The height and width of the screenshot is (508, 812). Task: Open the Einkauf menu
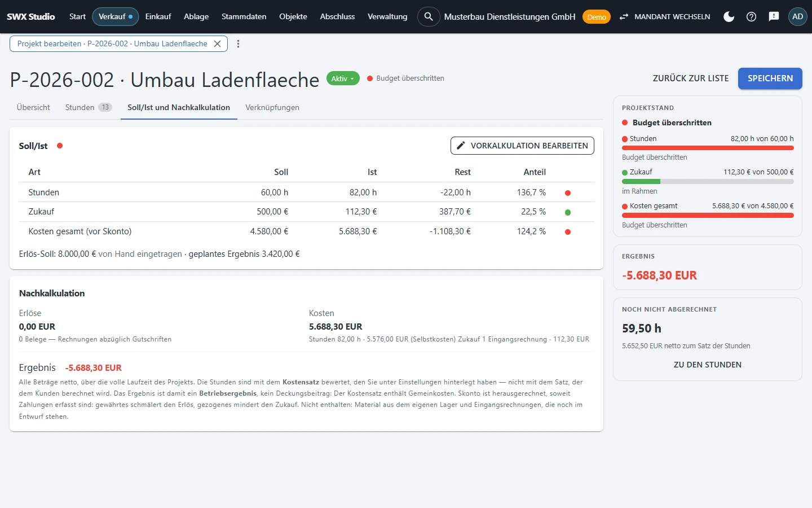click(x=158, y=16)
